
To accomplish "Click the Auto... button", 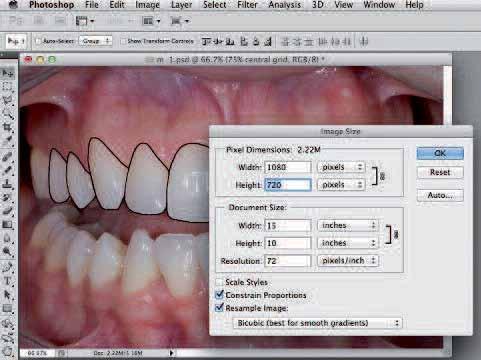I will click(x=440, y=195).
